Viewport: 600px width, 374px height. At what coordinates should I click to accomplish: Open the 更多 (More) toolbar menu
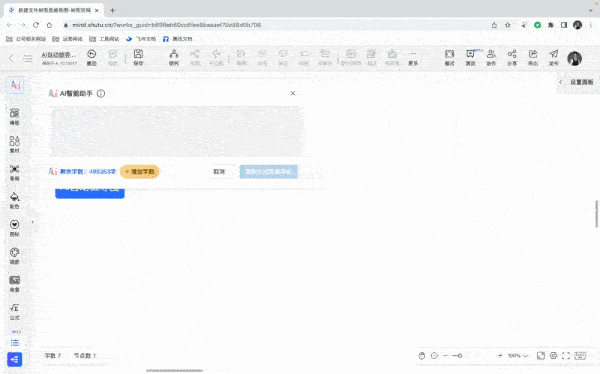(x=413, y=57)
